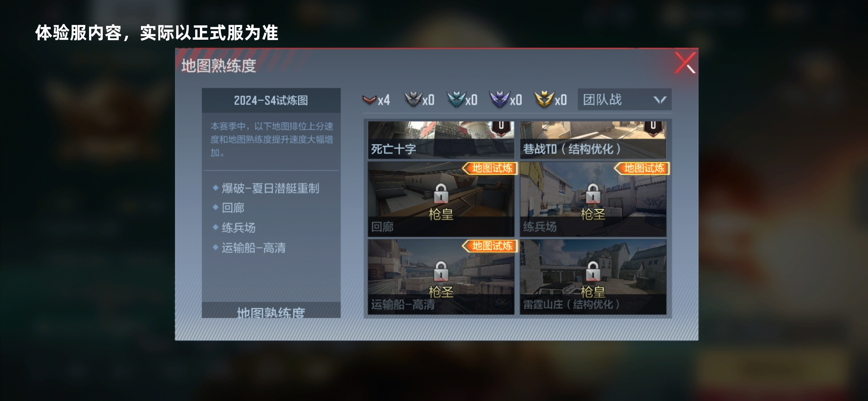The height and width of the screenshot is (401, 868).
Task: Open the 死亡十字 map card
Action: tap(441, 140)
